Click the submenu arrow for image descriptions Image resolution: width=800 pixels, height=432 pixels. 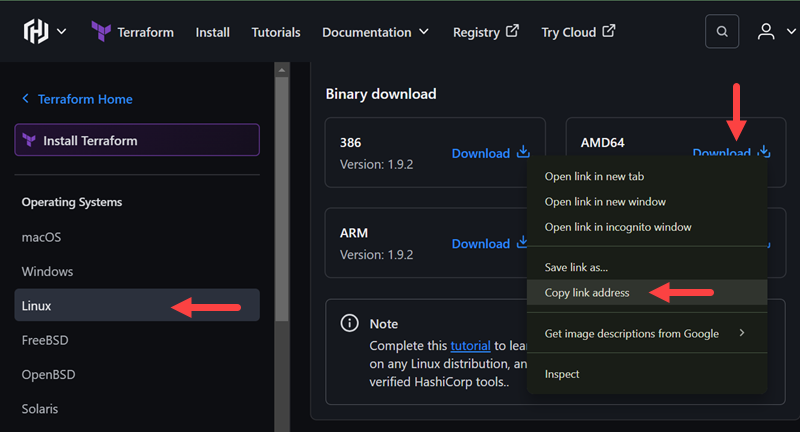[x=742, y=333]
